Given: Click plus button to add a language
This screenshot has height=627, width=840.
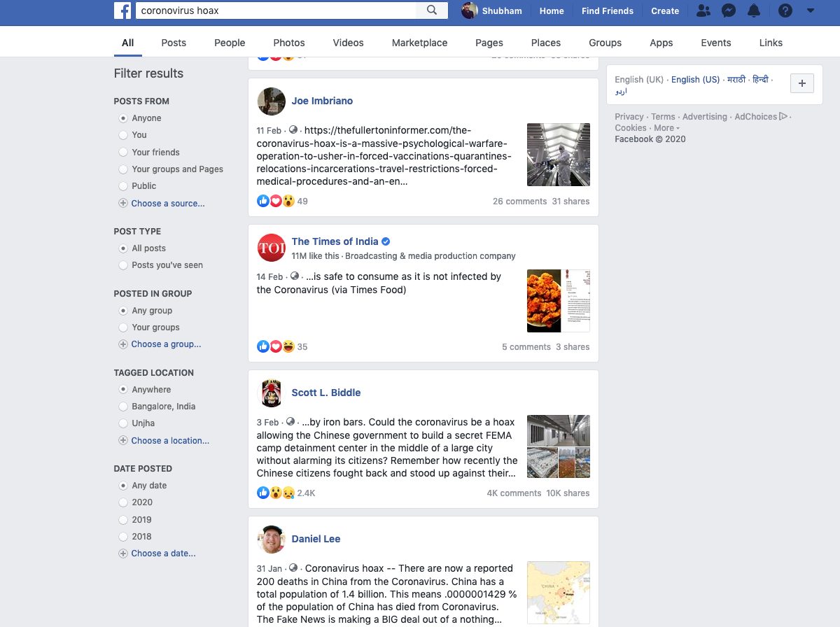Looking at the screenshot, I should (801, 83).
